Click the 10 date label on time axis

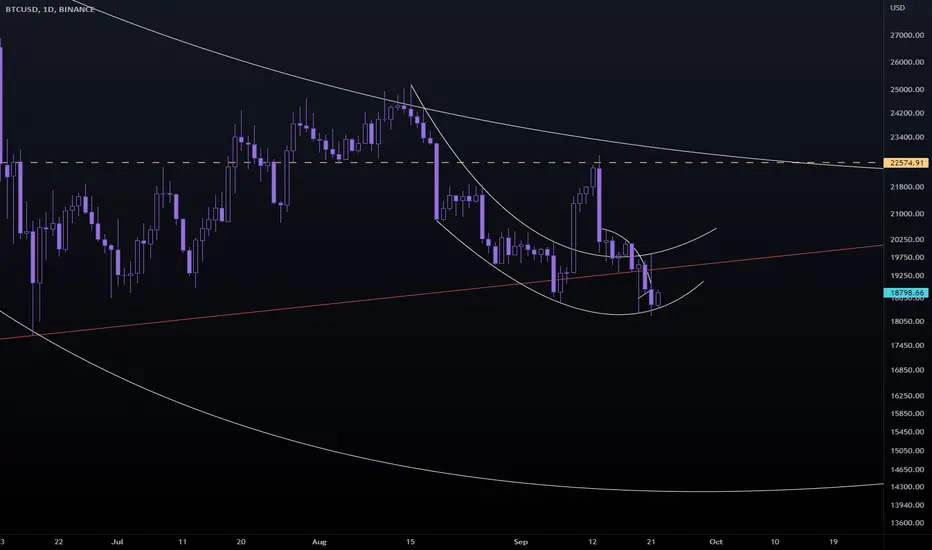774,542
